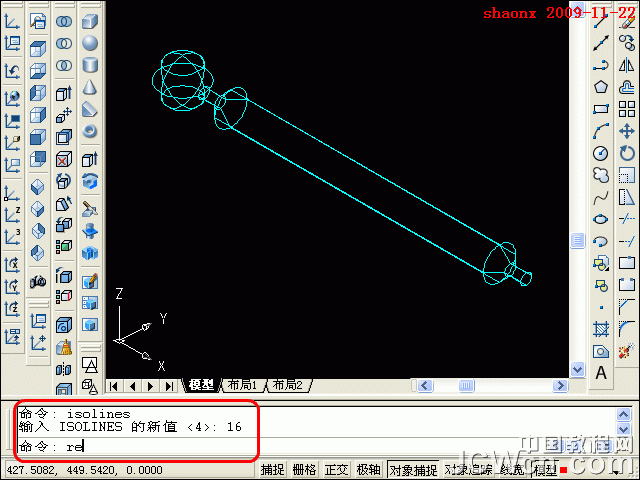The image size is (640, 480).
Task: Click horizontal scrollbar left arrow
Action: (425, 385)
